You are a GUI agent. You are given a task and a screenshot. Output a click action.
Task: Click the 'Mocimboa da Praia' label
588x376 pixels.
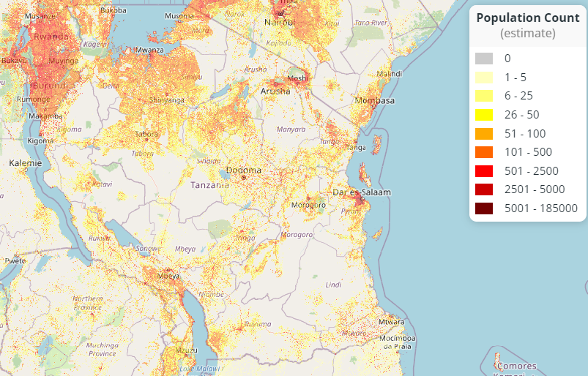click(x=397, y=342)
